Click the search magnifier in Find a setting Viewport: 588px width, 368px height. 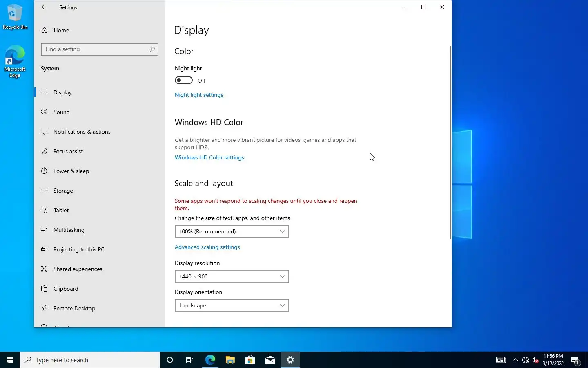point(152,49)
